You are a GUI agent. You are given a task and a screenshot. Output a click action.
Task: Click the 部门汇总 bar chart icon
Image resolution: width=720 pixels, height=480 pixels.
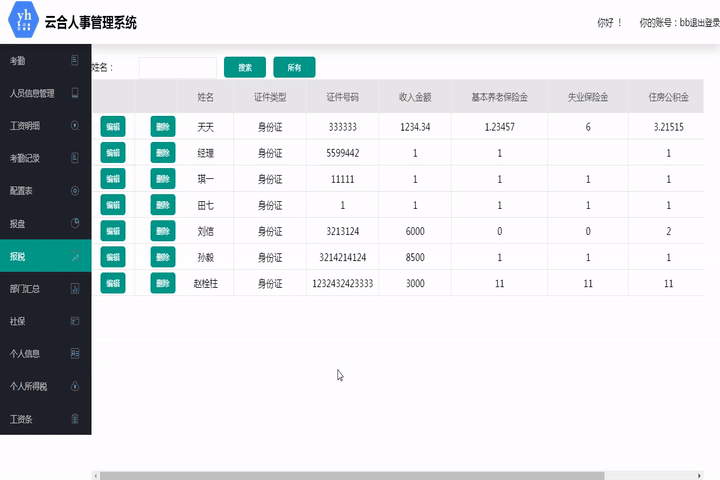point(75,288)
